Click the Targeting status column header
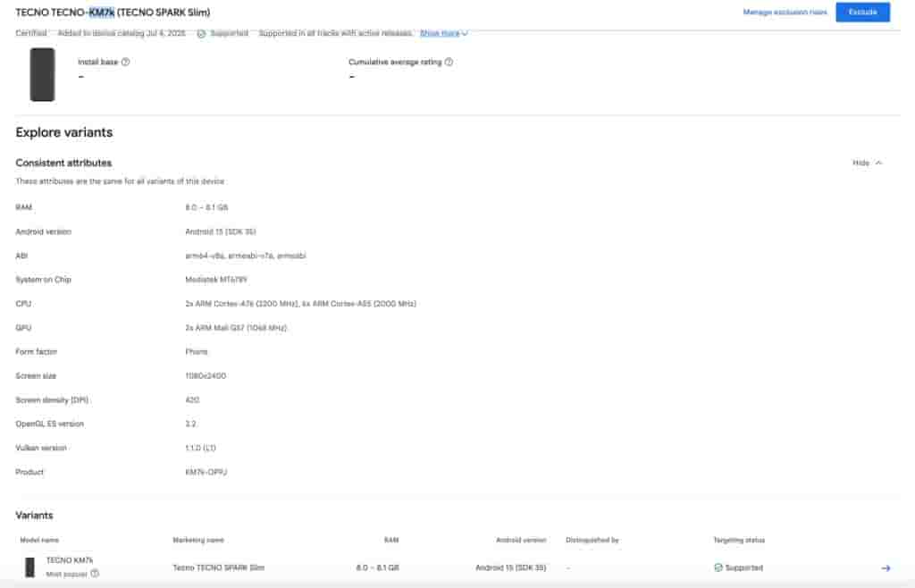The image size is (915, 588). pyautogui.click(x=739, y=540)
